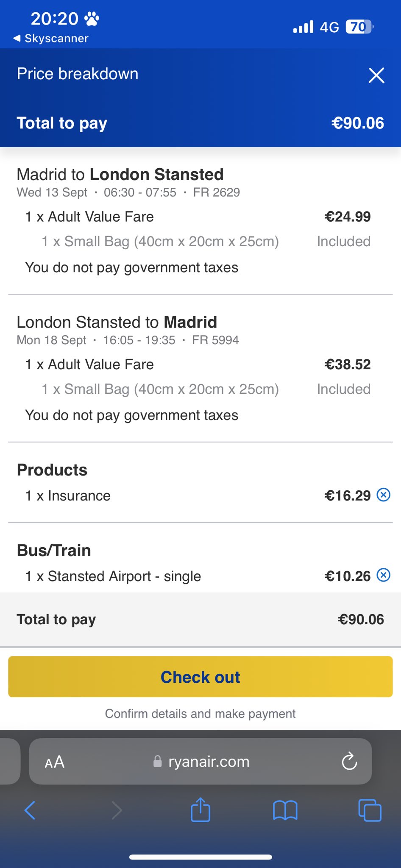Screen dimensions: 401x868
Task: Reload the ryanair.com page
Action: click(349, 761)
